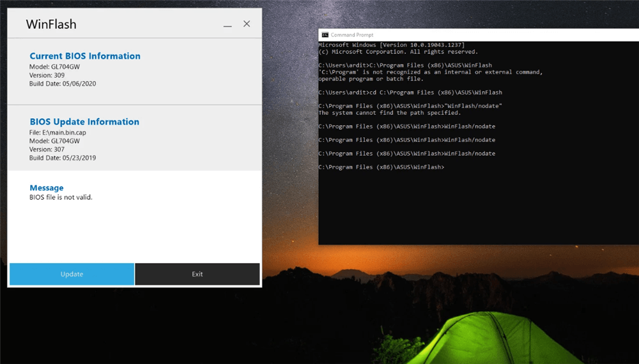Click the Command Prompt window title text
Image resolution: width=639 pixels, height=364 pixels.
click(352, 35)
